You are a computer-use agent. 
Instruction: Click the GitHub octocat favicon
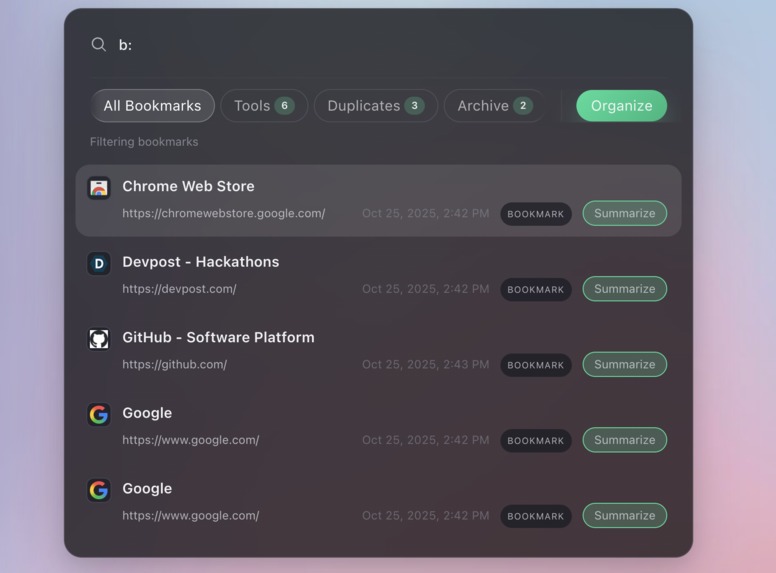(x=99, y=339)
